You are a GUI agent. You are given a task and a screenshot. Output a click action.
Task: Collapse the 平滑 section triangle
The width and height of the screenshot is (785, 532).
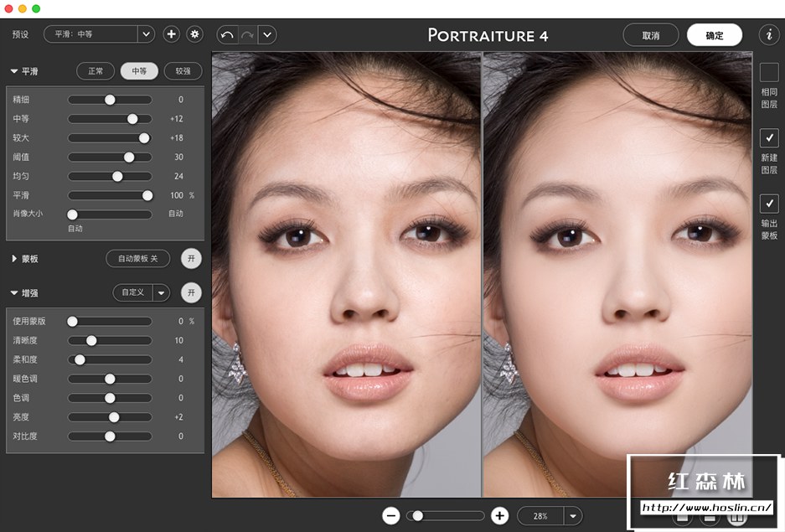(14, 72)
